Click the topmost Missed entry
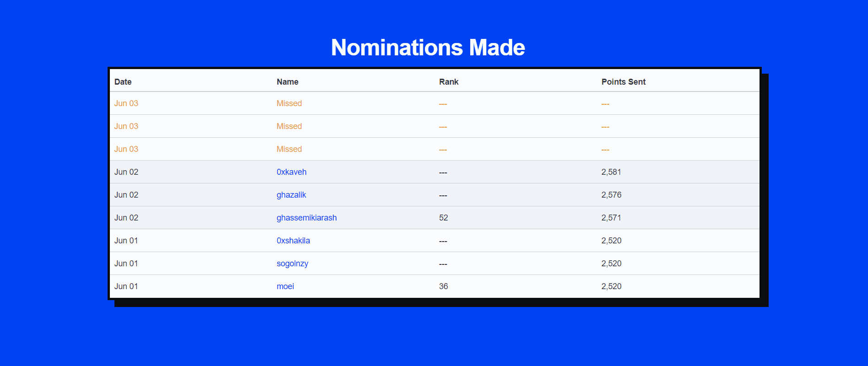Screen dimensions: 868x366 click(289, 103)
